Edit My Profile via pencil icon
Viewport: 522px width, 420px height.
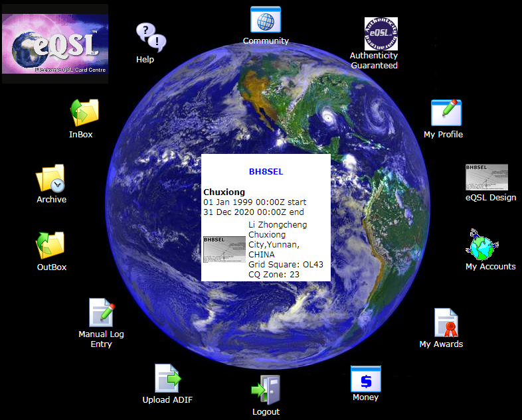point(446,113)
